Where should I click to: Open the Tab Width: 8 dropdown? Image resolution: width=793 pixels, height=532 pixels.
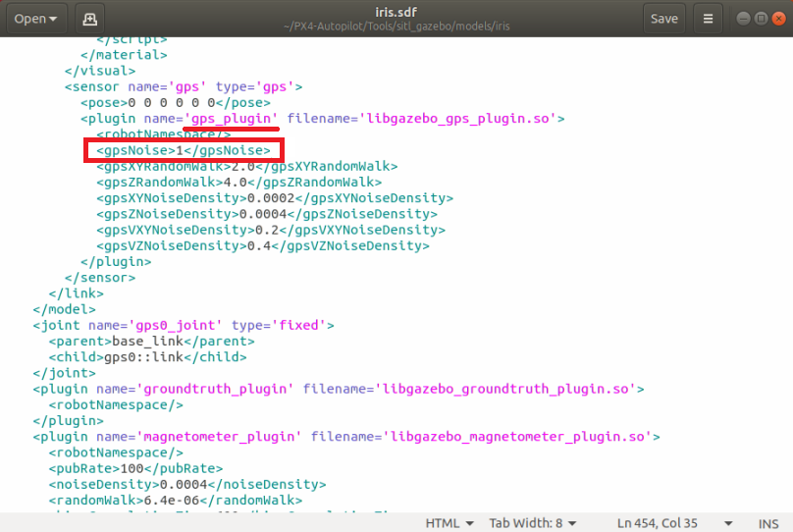coord(533,523)
